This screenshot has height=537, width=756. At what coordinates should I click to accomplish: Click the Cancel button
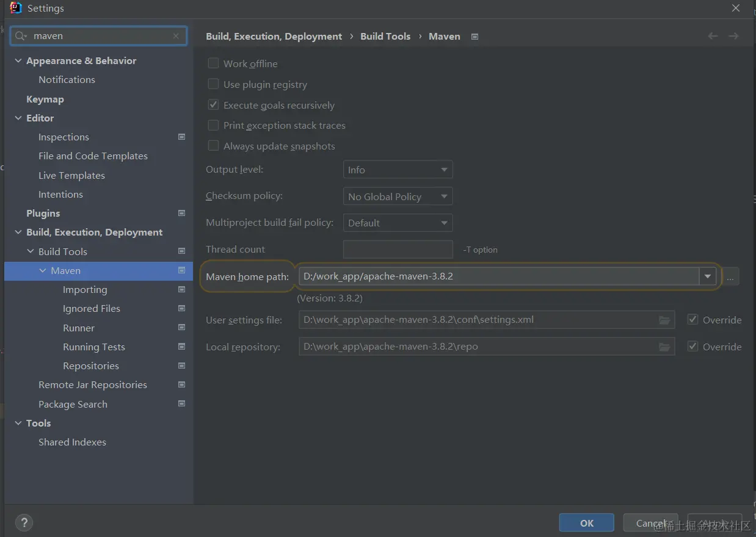(650, 523)
